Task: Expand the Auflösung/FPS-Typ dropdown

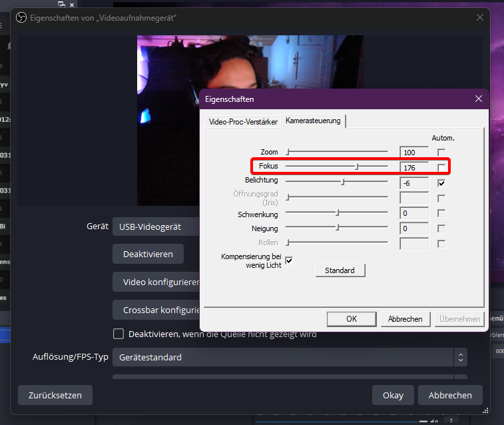Action: (x=290, y=357)
